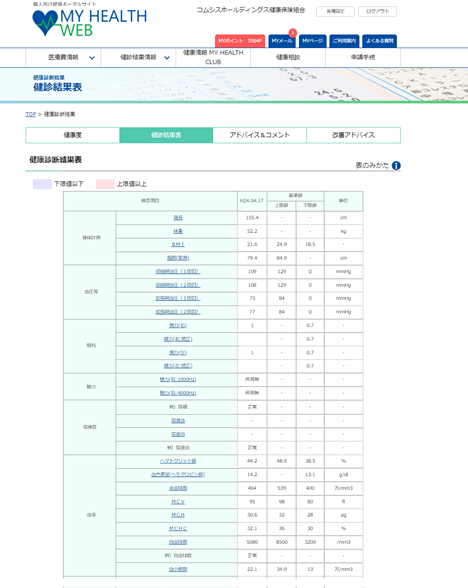The width and height of the screenshot is (468, 588).
Task: Click the 身体計測 category cell
Action: pyautogui.click(x=90, y=238)
